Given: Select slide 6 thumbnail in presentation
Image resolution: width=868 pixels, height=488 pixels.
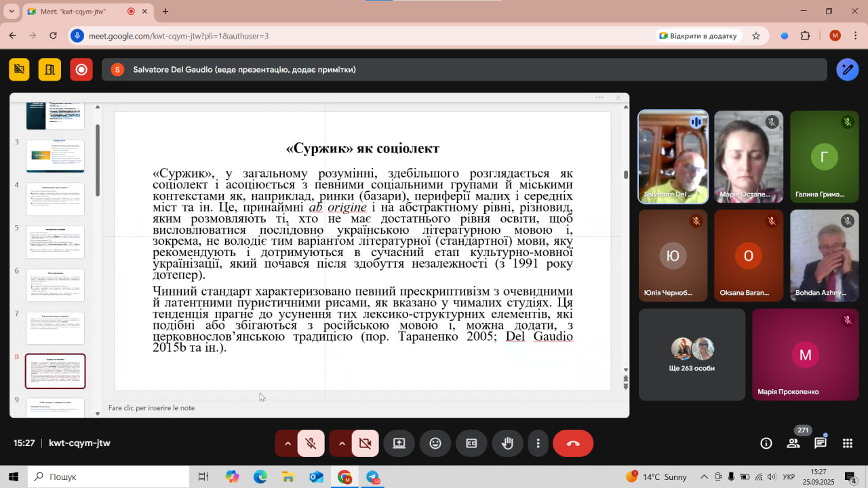Looking at the screenshot, I should click(55, 285).
